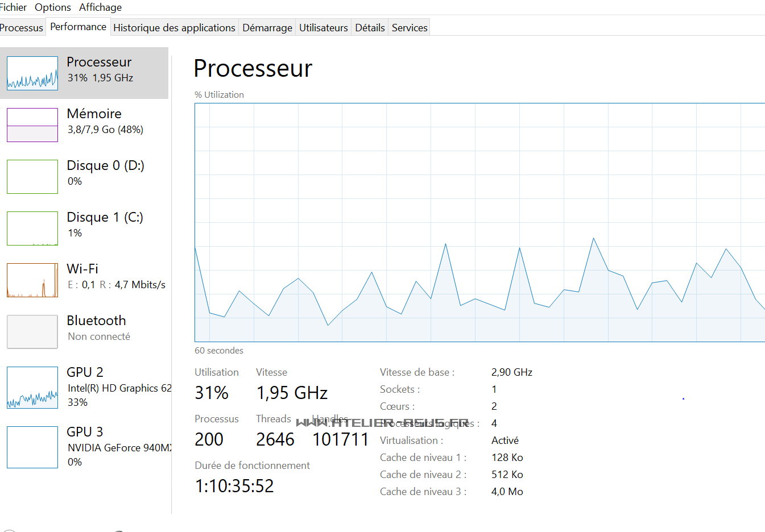Open the Options menu
Screen dimensions: 765x532
pyautogui.click(x=53, y=7)
